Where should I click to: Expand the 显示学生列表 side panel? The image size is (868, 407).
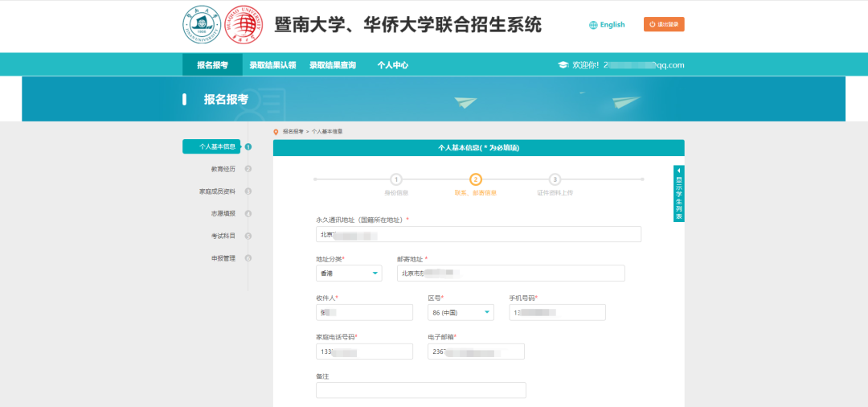[678, 193]
